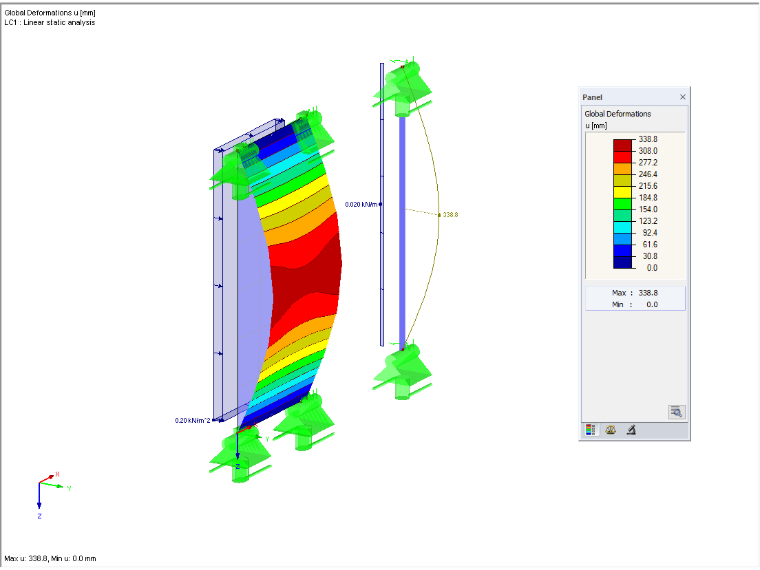Select the teal green legend color swatch
The width and height of the screenshot is (760, 570).
(622, 215)
